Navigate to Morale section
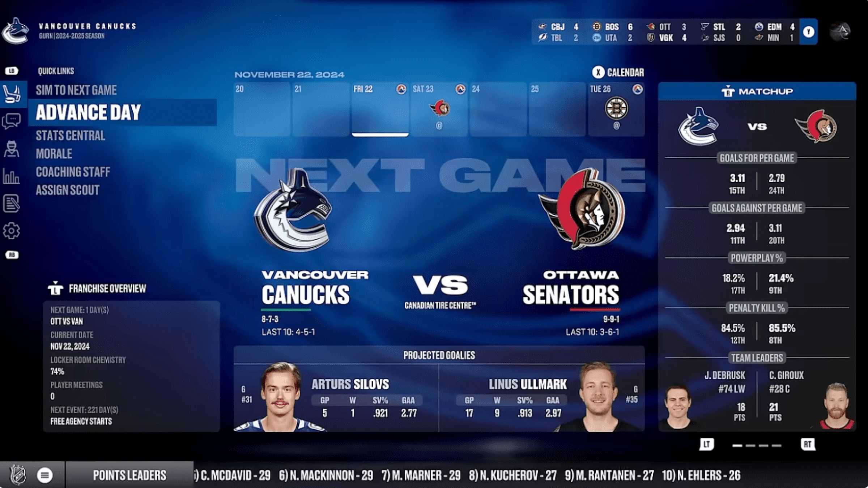The width and height of the screenshot is (868, 488). 54,153
